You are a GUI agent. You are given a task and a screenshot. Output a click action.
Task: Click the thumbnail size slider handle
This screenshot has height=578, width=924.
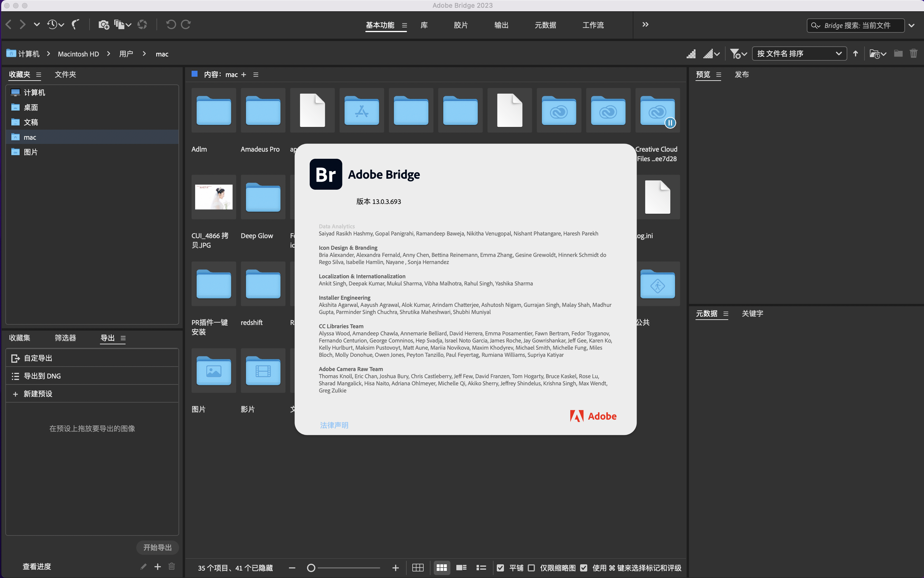(311, 568)
